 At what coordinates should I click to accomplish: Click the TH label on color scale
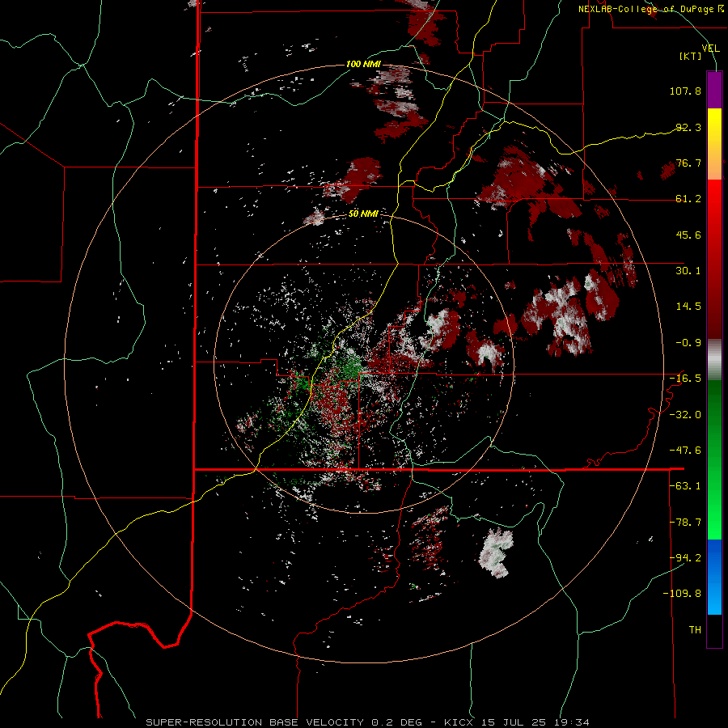(695, 630)
